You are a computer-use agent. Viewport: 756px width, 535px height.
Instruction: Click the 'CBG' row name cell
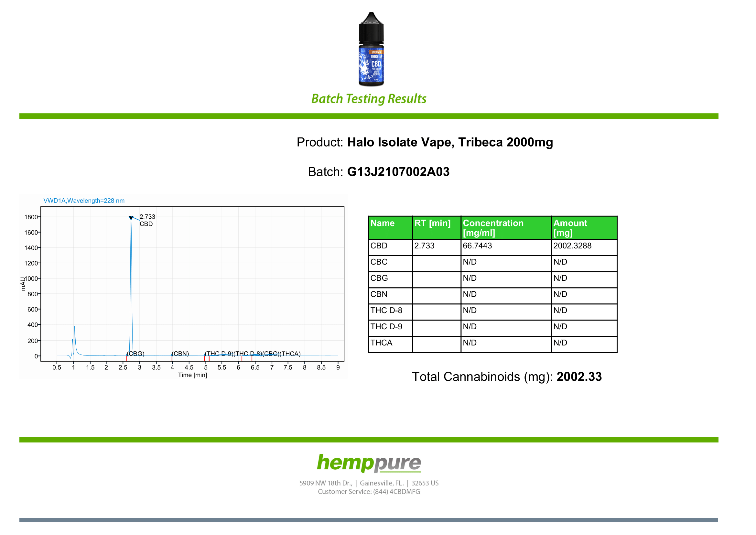pyautogui.click(x=390, y=279)
